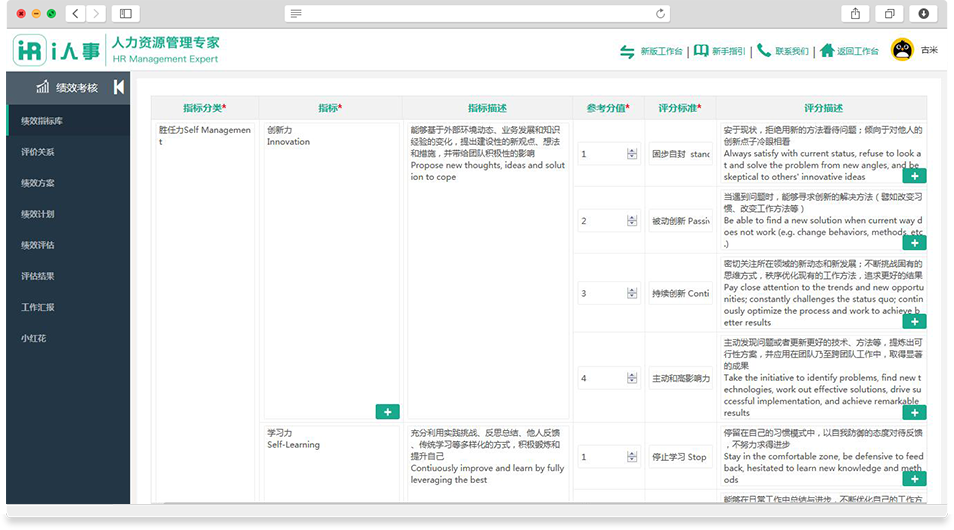
Task: Click the Self-Learning indicator description text area
Action: [488, 463]
